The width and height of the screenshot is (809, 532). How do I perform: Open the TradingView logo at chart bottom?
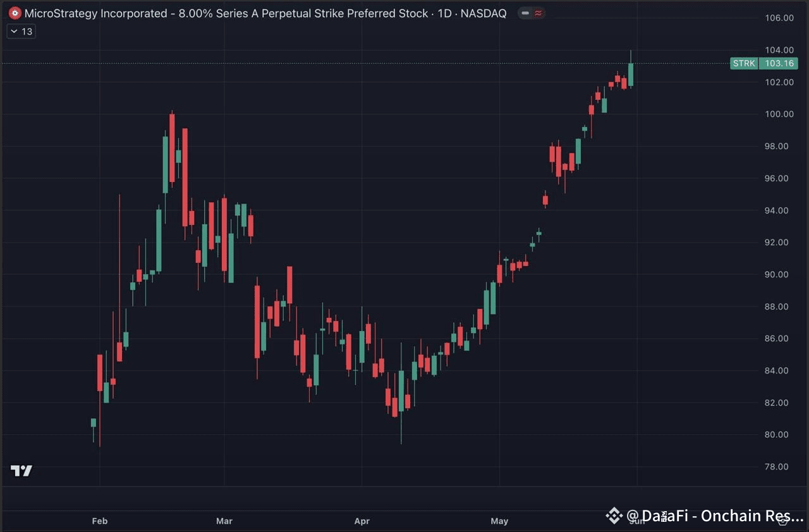coord(21,471)
